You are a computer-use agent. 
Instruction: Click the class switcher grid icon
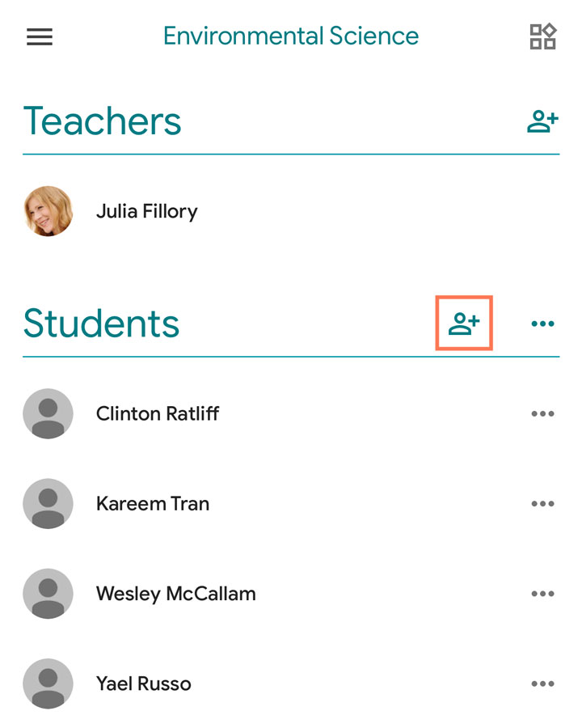(543, 36)
